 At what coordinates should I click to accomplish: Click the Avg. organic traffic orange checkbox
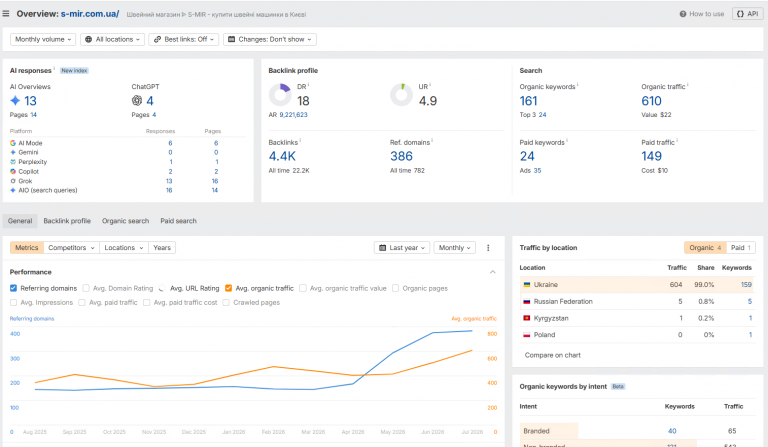[228, 288]
